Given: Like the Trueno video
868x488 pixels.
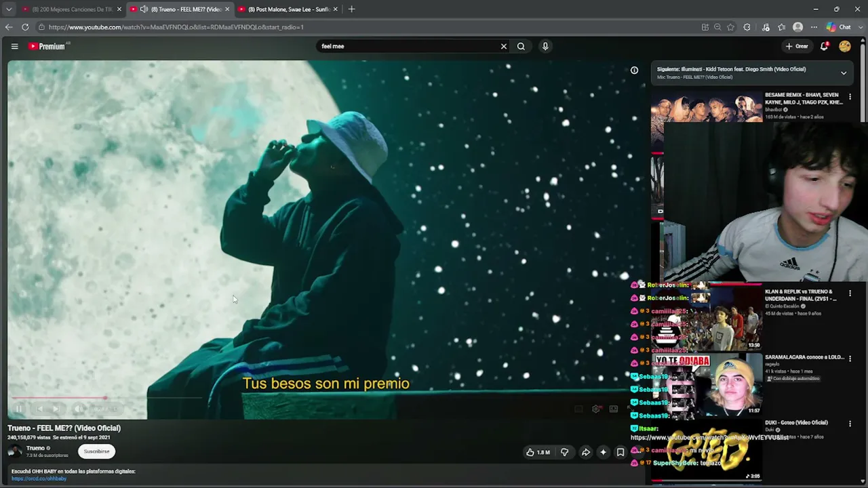Looking at the screenshot, I should click(x=538, y=452).
